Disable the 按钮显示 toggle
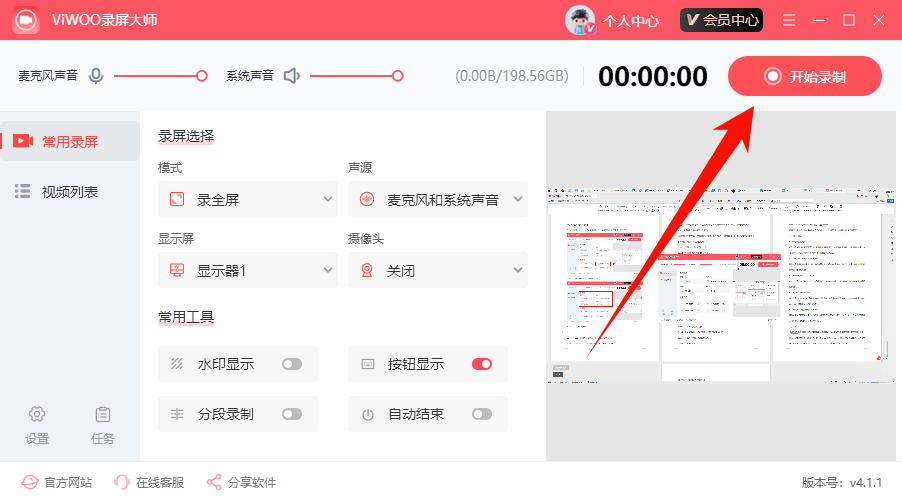This screenshot has height=502, width=902. coord(482,364)
